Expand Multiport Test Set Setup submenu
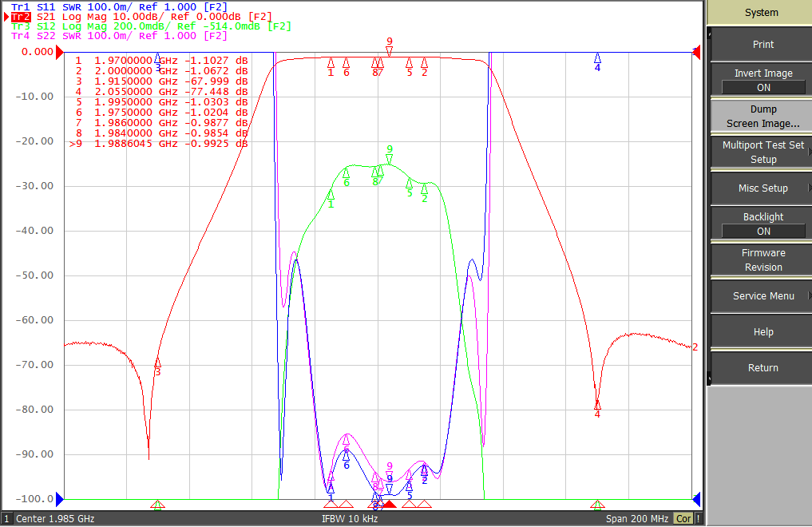 click(762, 153)
